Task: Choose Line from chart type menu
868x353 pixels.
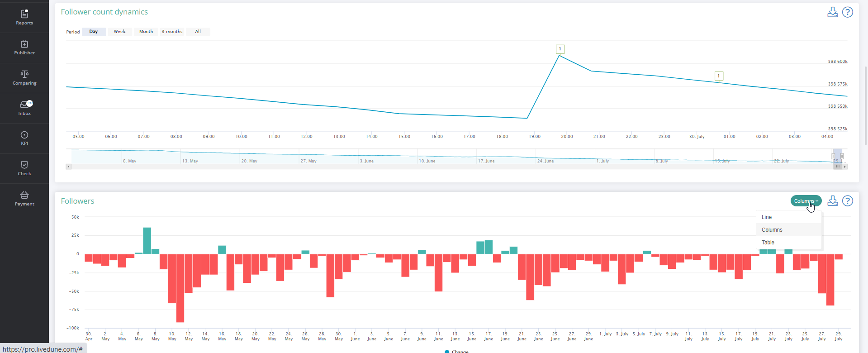Action: coord(767,217)
